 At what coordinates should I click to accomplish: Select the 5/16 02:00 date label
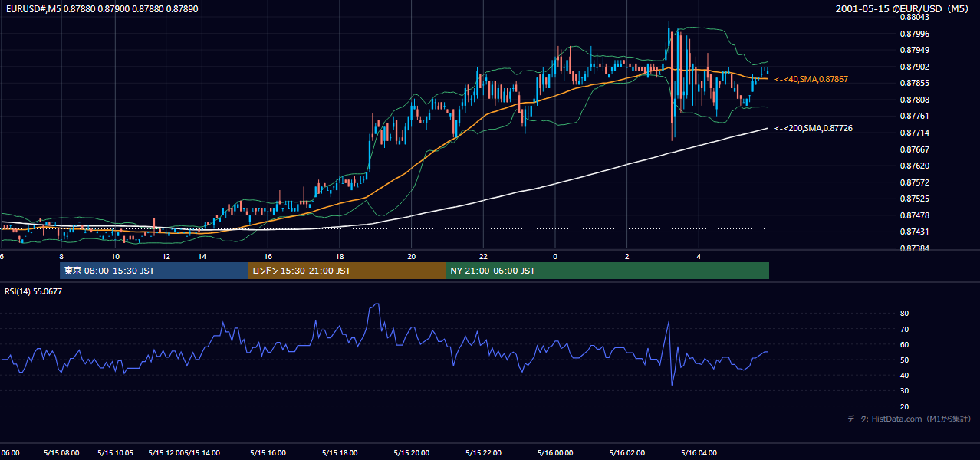pos(626,452)
